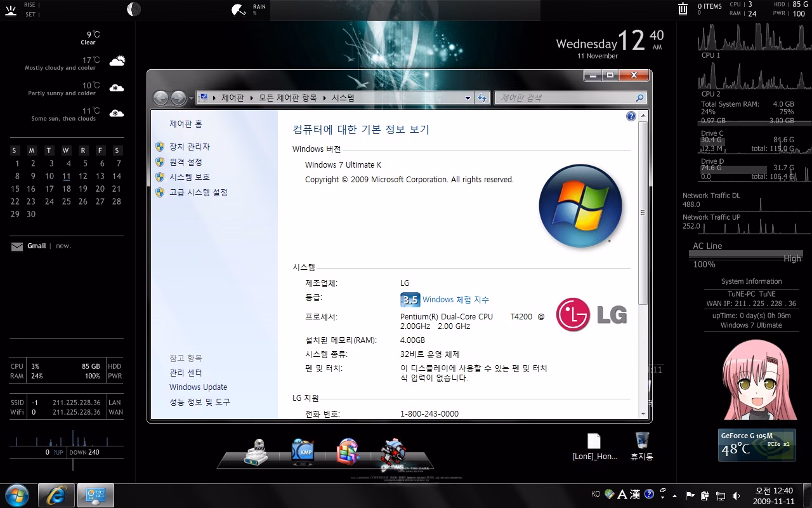Open 장치 관리자 shield link
This screenshot has width=812, height=508.
tap(189, 147)
